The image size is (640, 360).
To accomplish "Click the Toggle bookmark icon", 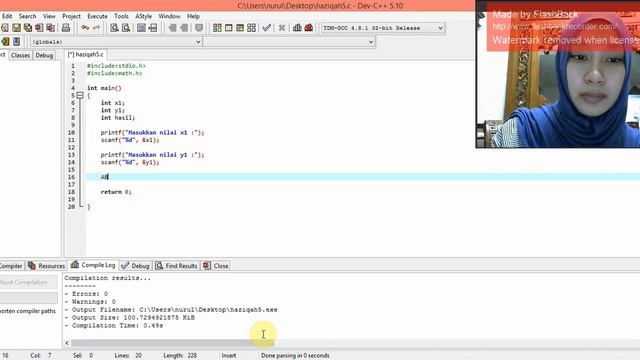I will [x=199, y=28].
